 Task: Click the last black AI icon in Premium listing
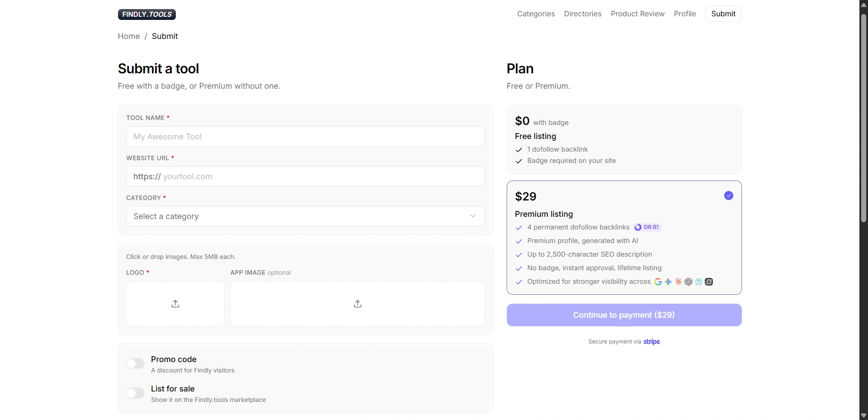[x=709, y=282]
